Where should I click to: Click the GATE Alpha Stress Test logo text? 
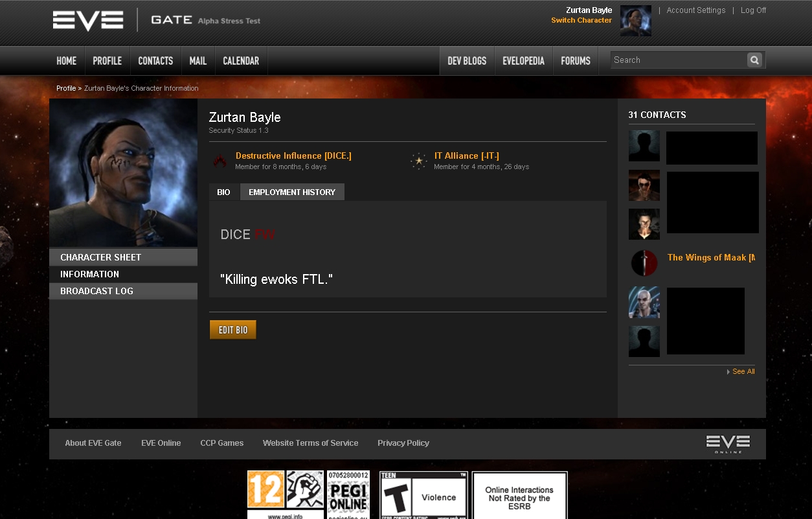pyautogui.click(x=205, y=20)
